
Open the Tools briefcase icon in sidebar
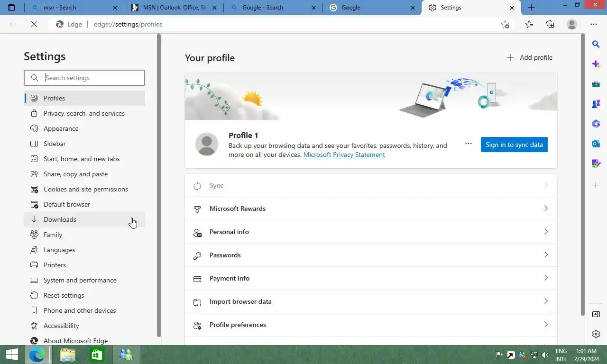tap(596, 84)
